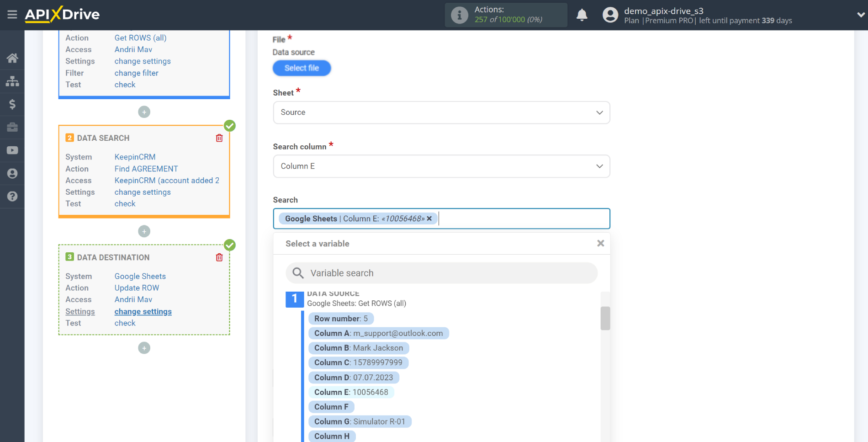
Task: Click KeepinCRM (account added 2 link
Action: [167, 181]
